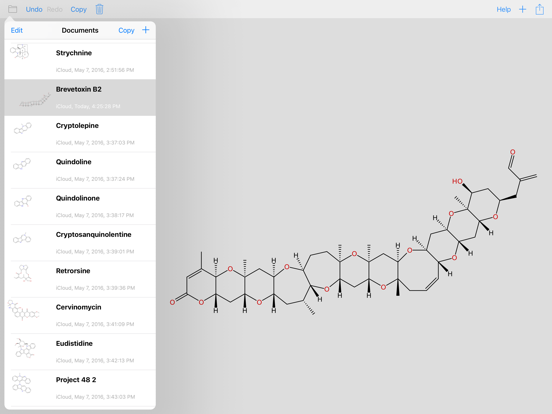Select the HO hydroxyl group on molecule

click(457, 181)
